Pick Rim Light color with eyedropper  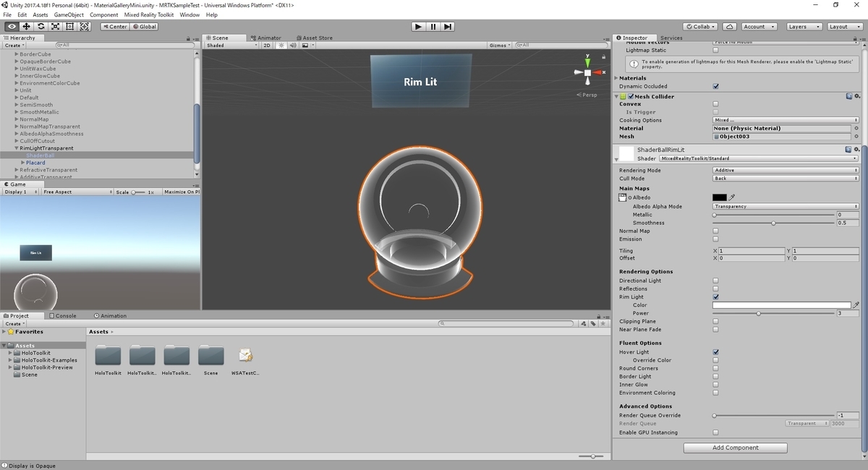coord(856,305)
